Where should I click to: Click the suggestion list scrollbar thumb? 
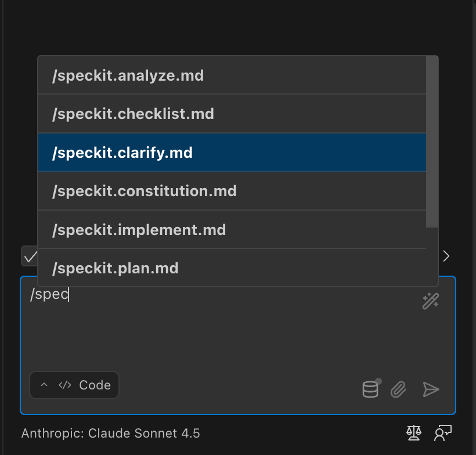coord(432,142)
